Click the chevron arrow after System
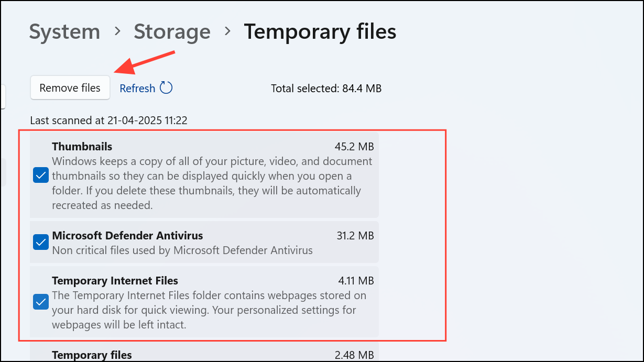 [x=117, y=31]
